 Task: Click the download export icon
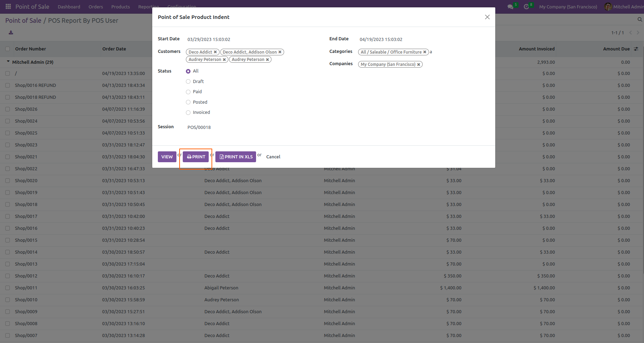coord(11,33)
